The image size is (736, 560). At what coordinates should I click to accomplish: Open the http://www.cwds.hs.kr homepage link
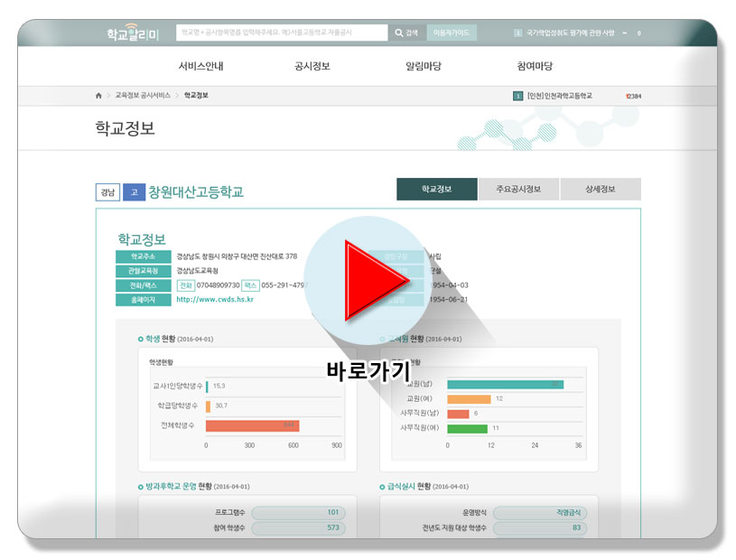click(x=215, y=300)
